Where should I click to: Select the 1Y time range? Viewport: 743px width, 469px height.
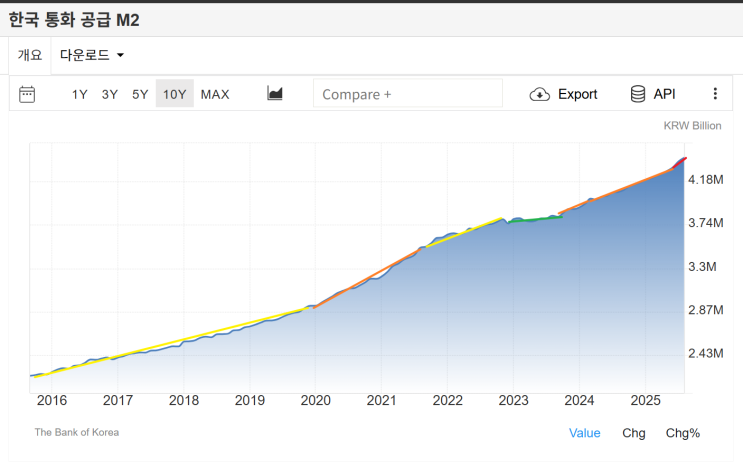80,94
